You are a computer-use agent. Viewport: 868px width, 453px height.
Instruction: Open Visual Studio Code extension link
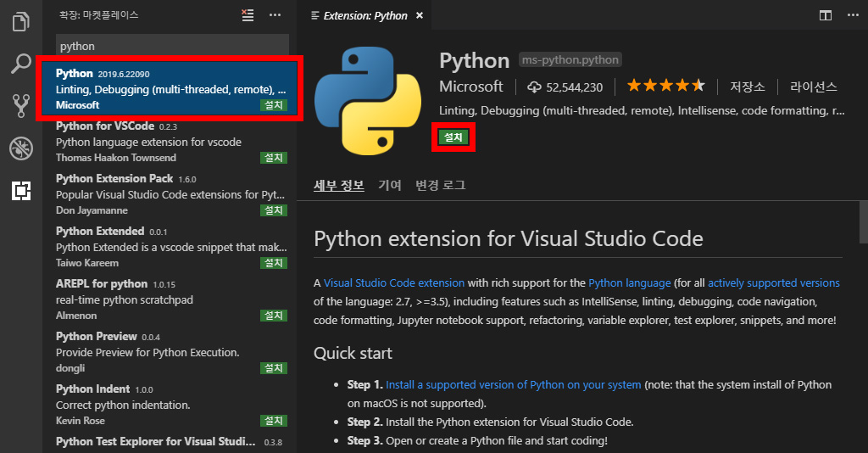point(394,283)
